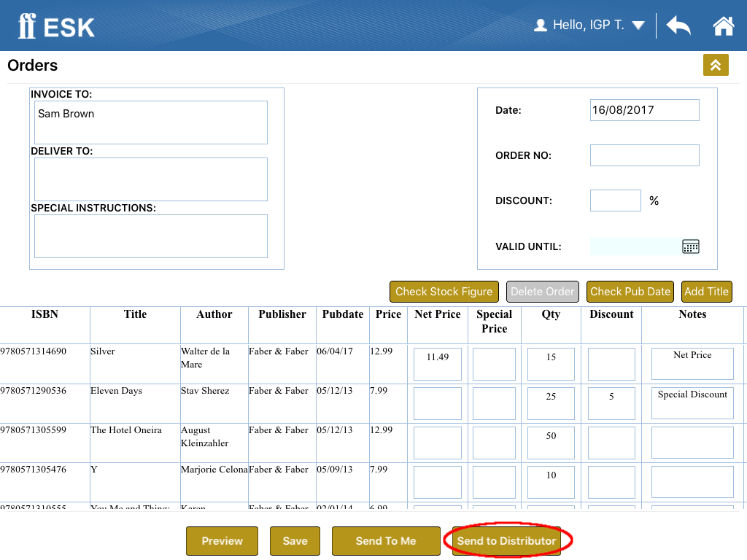Click the user profile icon
Viewport: 747px width, 560px height.
click(x=541, y=25)
